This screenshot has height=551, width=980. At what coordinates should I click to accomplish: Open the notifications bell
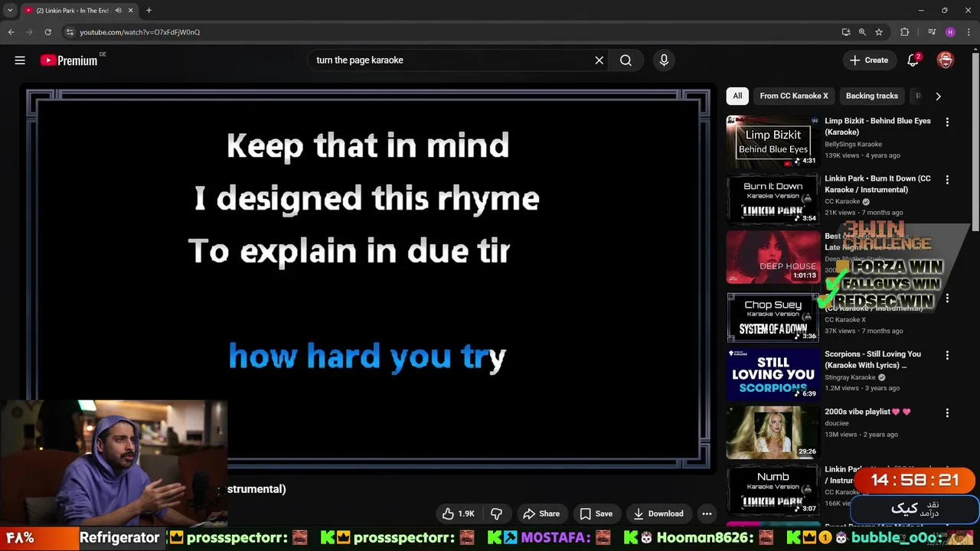click(x=913, y=60)
